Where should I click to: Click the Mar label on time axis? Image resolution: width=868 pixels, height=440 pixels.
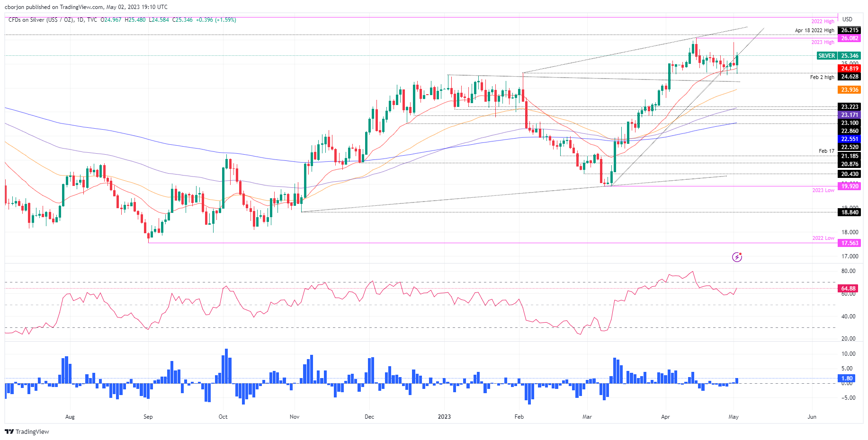(587, 417)
